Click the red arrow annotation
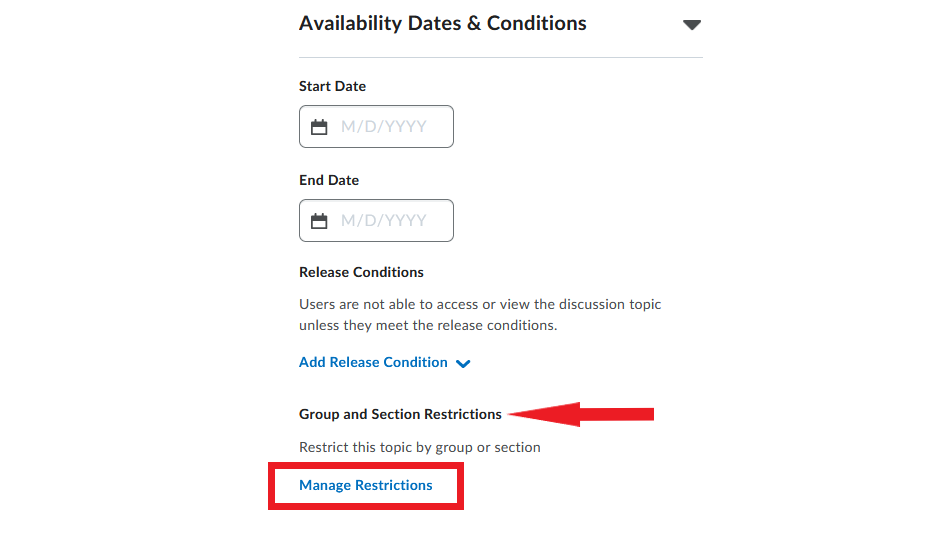 (581, 414)
